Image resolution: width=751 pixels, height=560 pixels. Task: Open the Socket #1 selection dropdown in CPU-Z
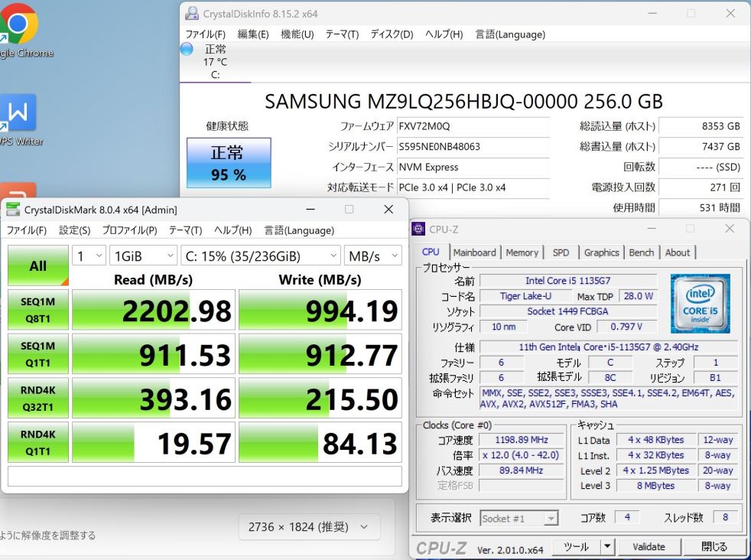click(x=519, y=519)
